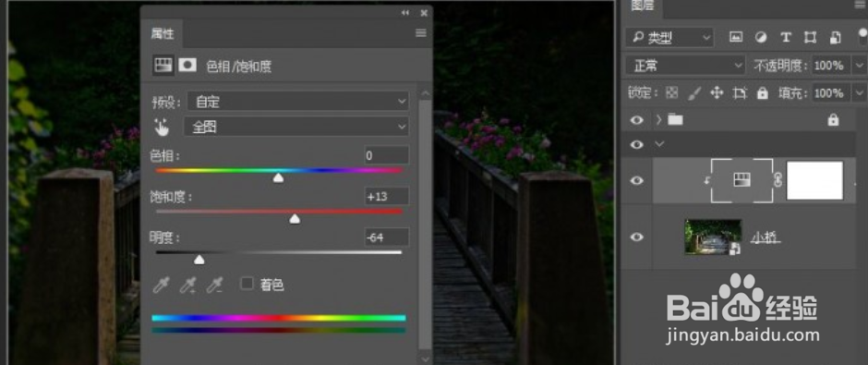Screen dimensions: 868x365
Task: Click the 明度 lightness slider handle
Action: (x=199, y=260)
